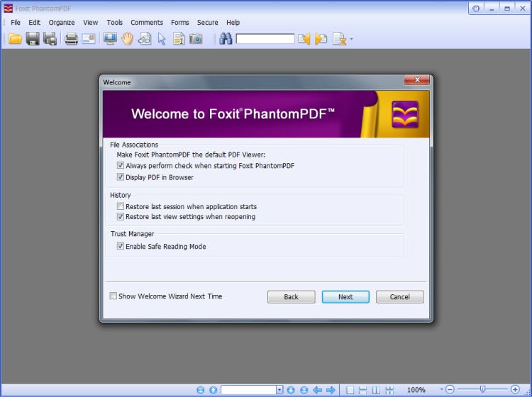Screen dimensions: 532x397
Task: Zoom in with the plus button
Action: 515,389
